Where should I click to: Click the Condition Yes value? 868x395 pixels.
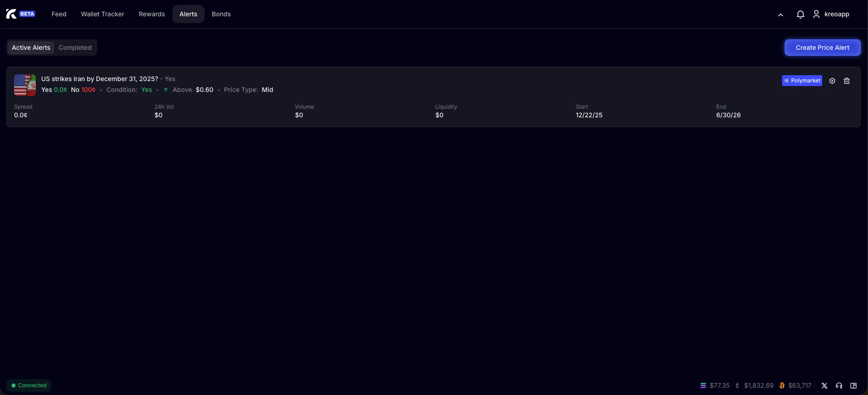point(147,90)
